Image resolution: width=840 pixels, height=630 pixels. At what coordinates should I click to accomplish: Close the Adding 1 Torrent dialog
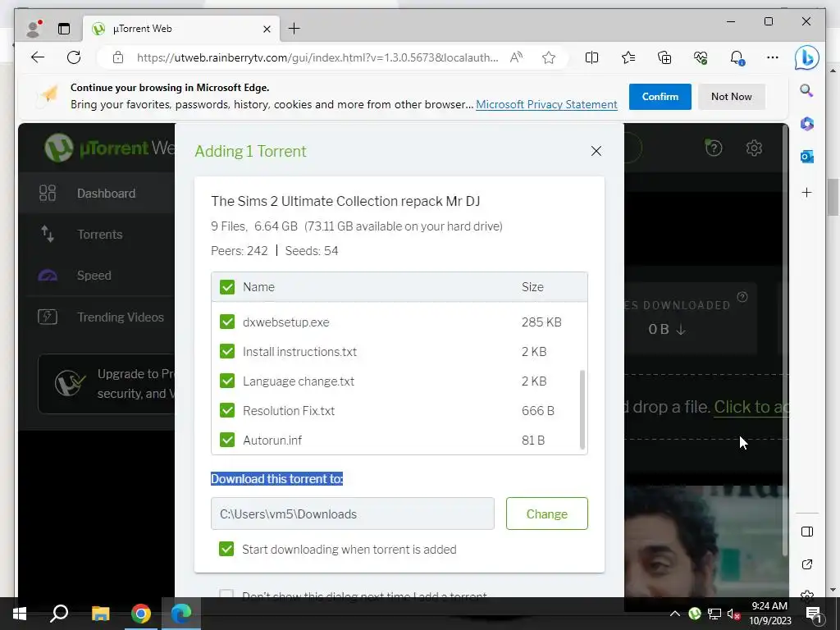tap(596, 151)
